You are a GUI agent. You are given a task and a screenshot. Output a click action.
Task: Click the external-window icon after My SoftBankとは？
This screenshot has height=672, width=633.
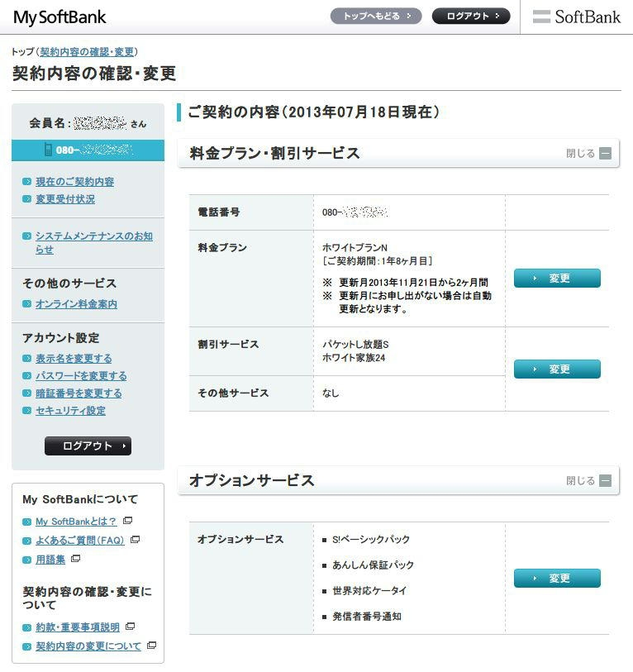[x=128, y=520]
